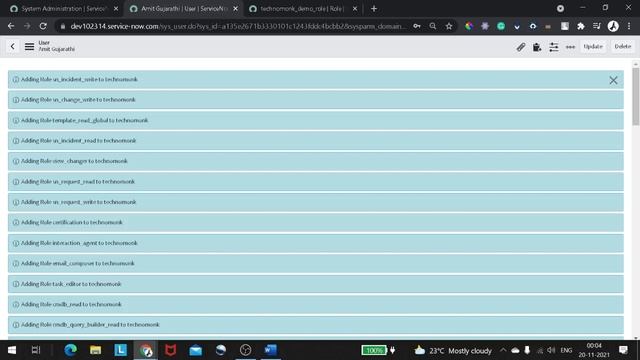The width and height of the screenshot is (640, 360).
Task: Dismiss the info messages with the X
Action: 613,80
